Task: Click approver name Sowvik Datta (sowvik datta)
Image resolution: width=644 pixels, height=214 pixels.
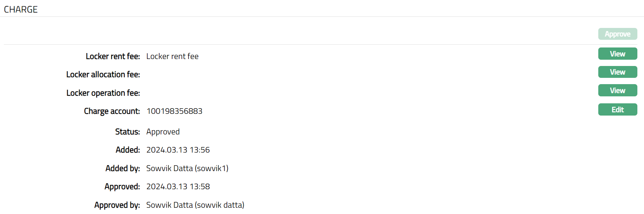Action: tap(195, 205)
